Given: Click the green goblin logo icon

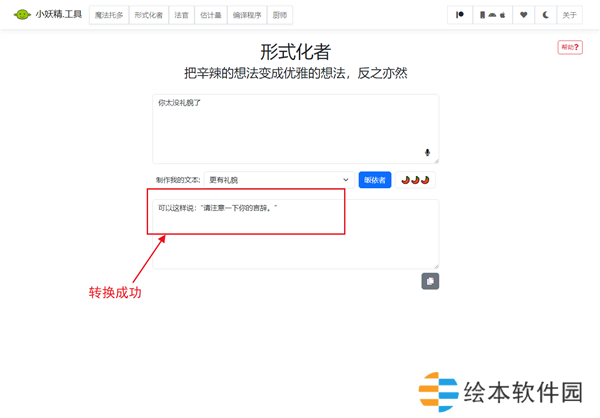Looking at the screenshot, I should tap(21, 15).
